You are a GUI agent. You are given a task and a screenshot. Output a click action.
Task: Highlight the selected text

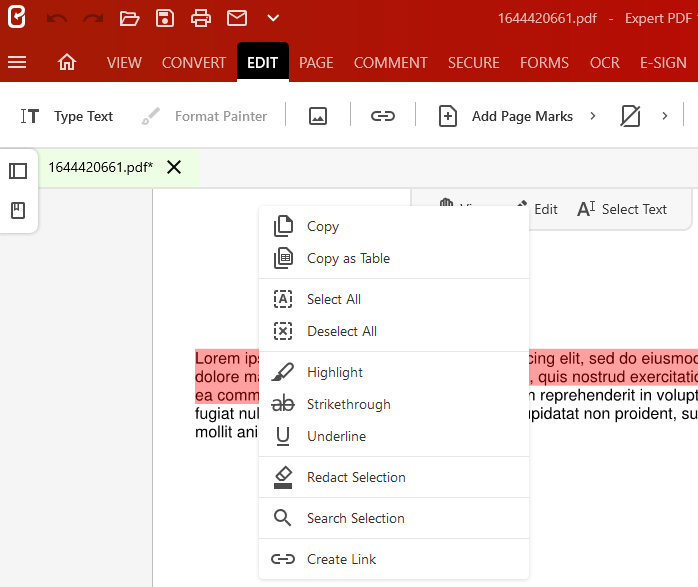coord(394,372)
